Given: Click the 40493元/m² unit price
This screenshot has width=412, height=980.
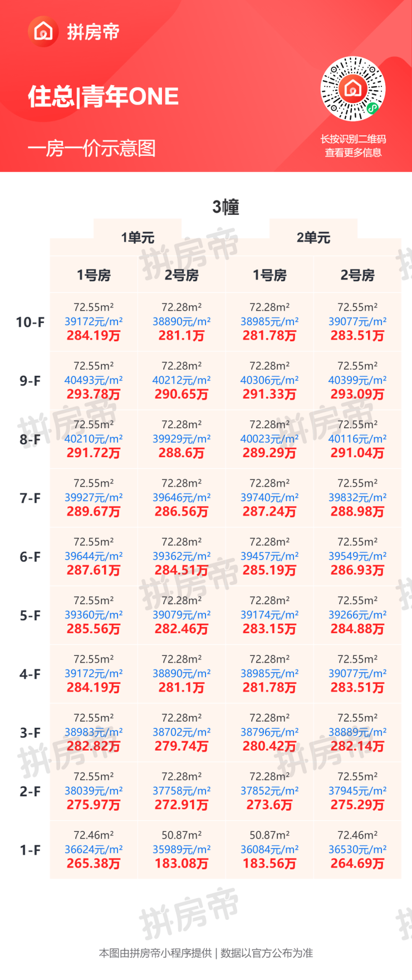Looking at the screenshot, I should click(x=94, y=380).
